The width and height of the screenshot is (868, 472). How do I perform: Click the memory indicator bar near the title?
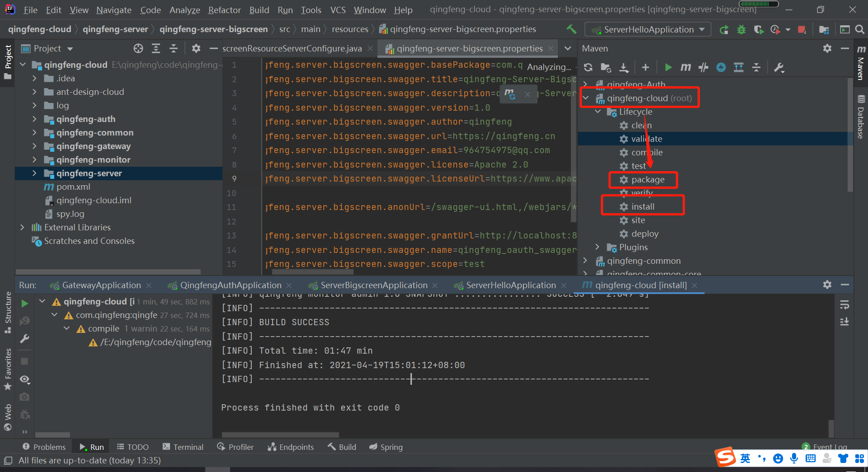point(759,4)
